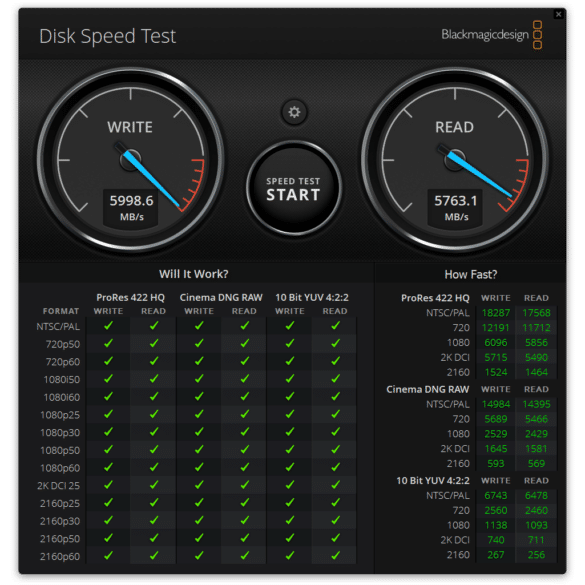This screenshot has width=585, height=585.
Task: Click 10 Bit YUV read checkmark for 2160p30
Action: [x=335, y=520]
